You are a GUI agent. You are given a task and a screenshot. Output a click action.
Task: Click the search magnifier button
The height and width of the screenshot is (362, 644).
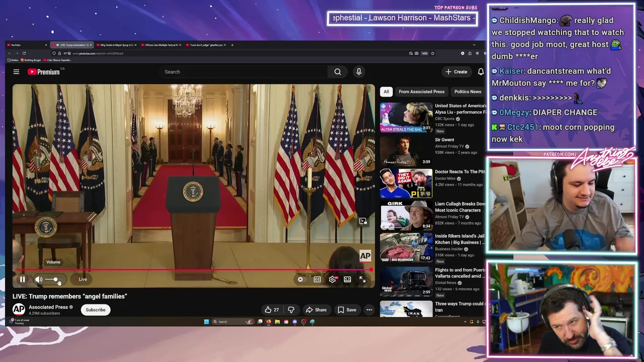pos(338,72)
